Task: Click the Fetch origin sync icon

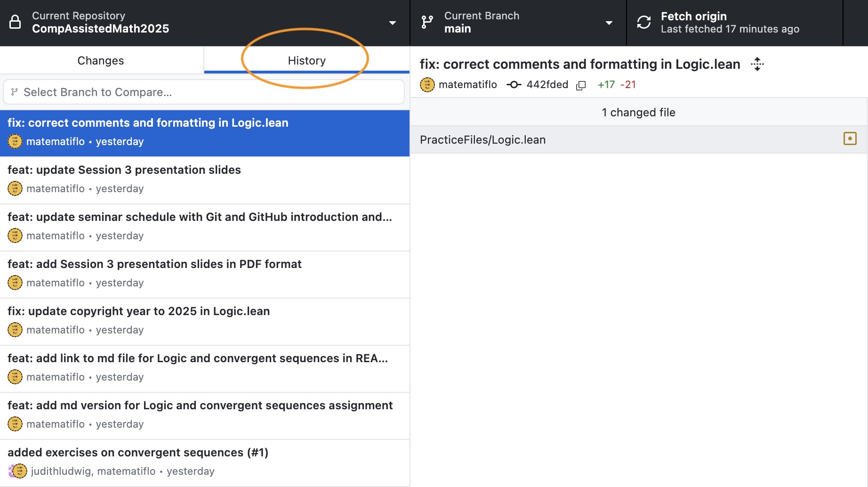Action: (x=643, y=22)
